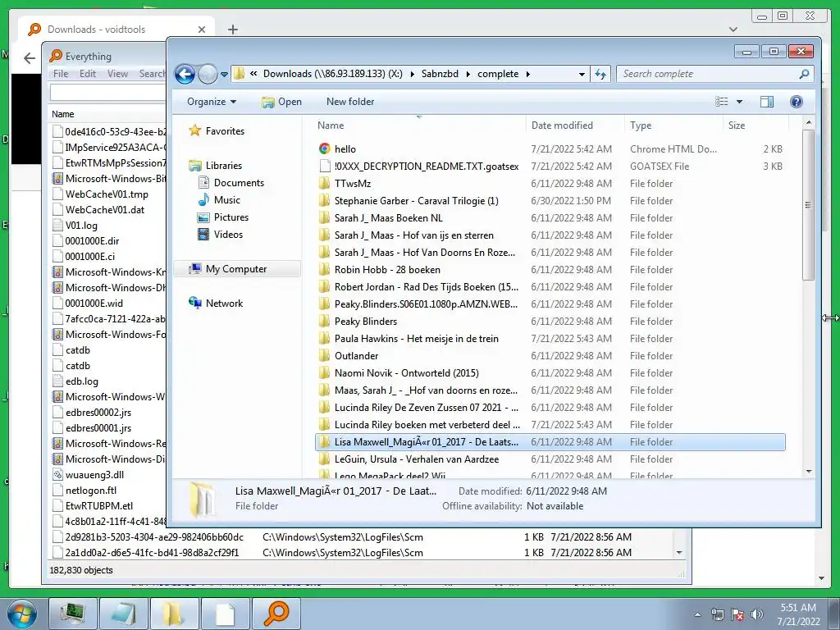
Task: Open a new browser tab with plus
Action: pos(232,30)
